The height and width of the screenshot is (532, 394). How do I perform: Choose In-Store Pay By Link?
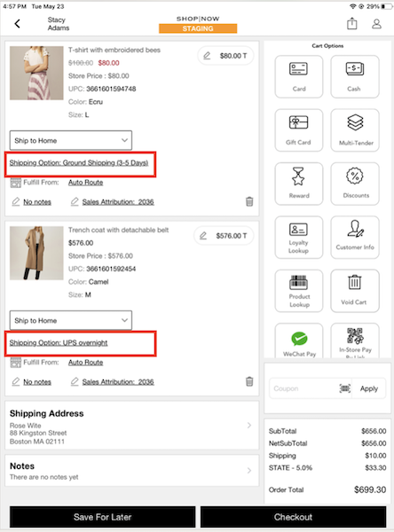355,340
